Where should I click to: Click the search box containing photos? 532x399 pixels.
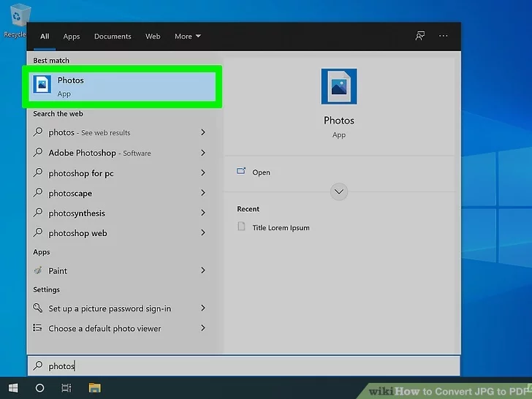[x=243, y=365]
